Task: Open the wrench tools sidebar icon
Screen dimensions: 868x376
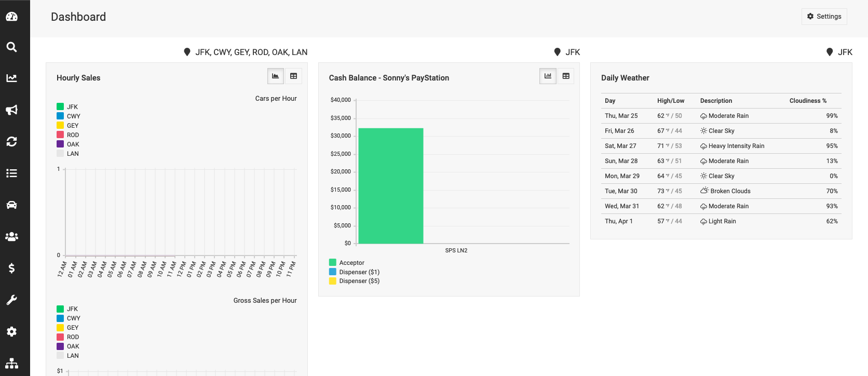Action: 12,300
